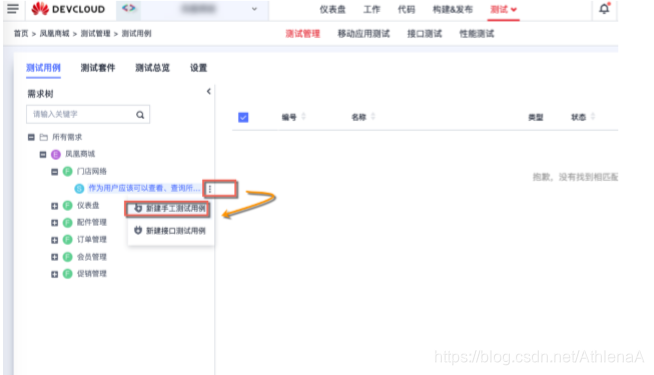Select the user story 作为用户应该可以查看
This screenshot has width=654, height=375.
tap(144, 189)
